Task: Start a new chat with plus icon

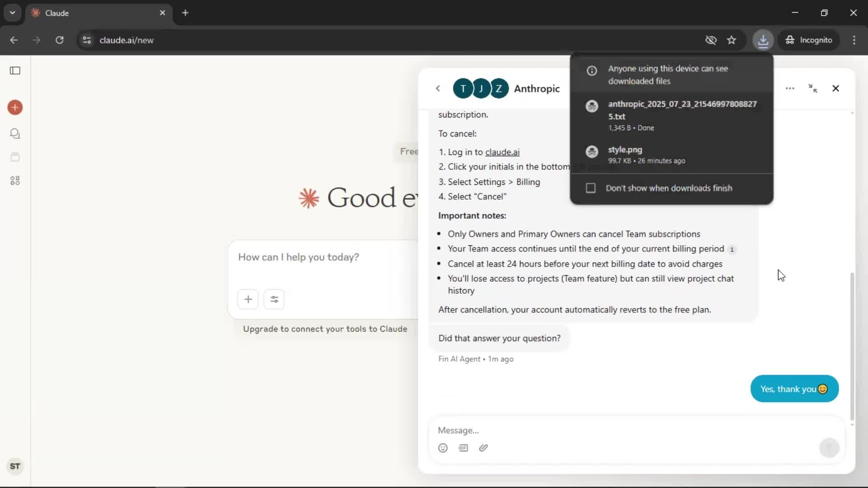Action: point(15,108)
